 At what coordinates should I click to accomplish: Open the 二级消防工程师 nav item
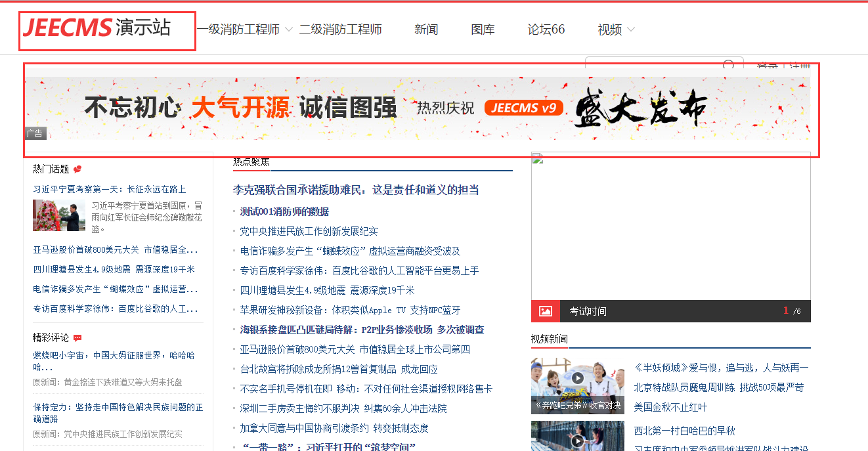[341, 30]
